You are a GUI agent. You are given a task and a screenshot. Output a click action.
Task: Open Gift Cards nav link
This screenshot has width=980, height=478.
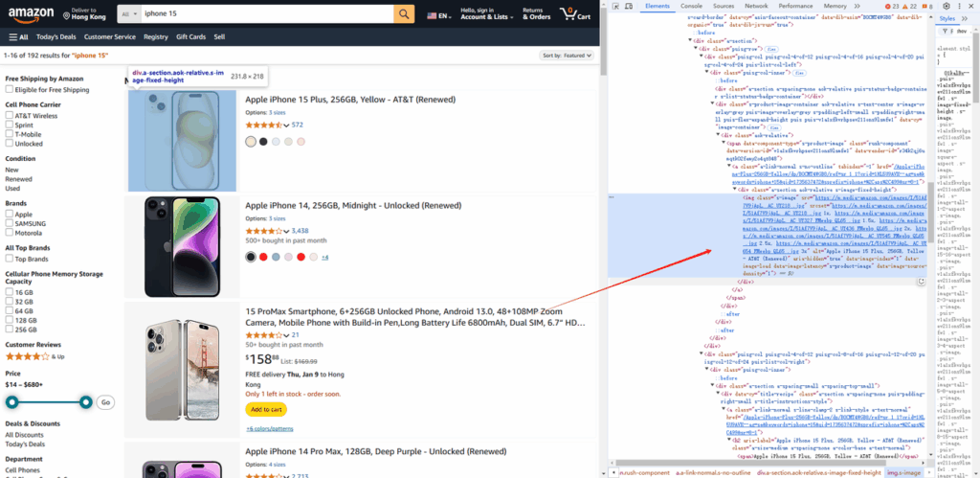(x=190, y=37)
